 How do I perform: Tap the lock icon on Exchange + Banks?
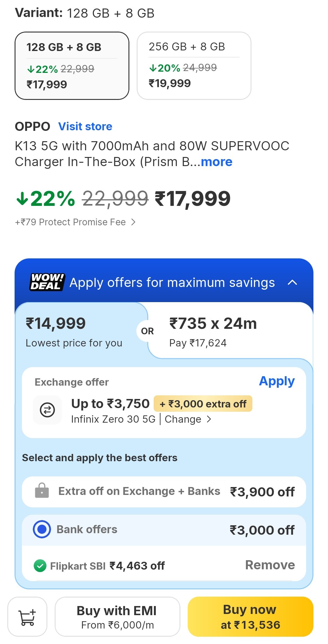(42, 491)
